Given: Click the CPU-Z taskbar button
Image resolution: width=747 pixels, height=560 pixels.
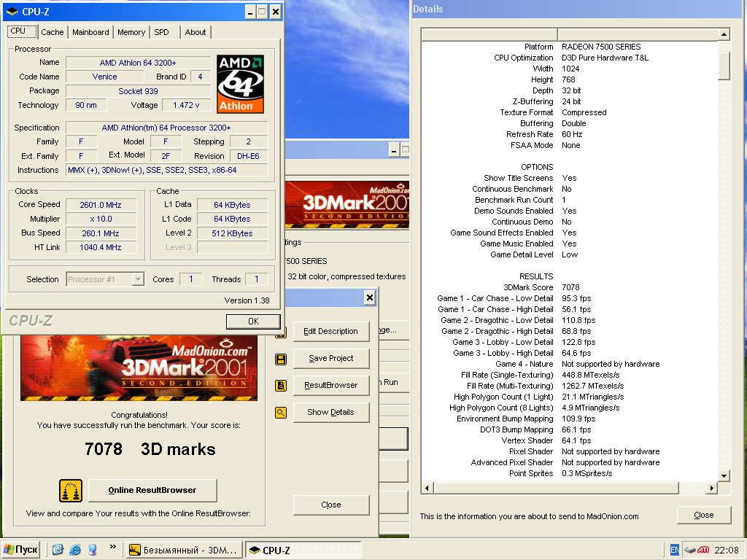Looking at the screenshot, I should [303, 550].
